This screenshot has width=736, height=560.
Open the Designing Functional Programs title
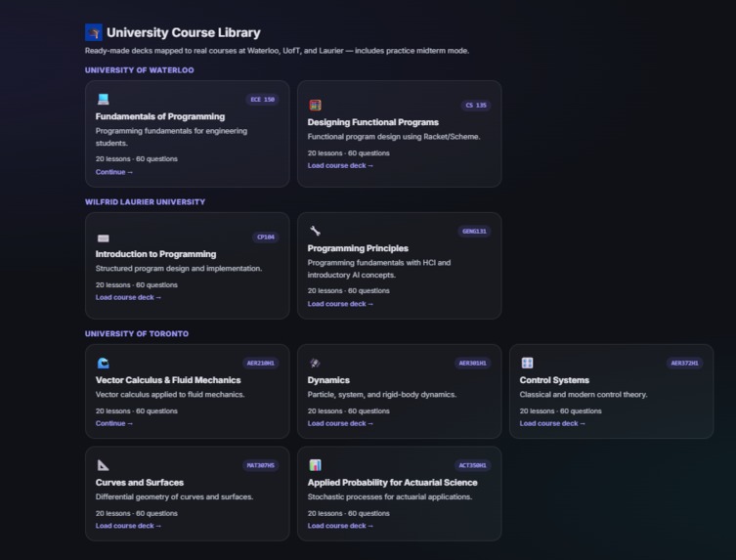373,122
